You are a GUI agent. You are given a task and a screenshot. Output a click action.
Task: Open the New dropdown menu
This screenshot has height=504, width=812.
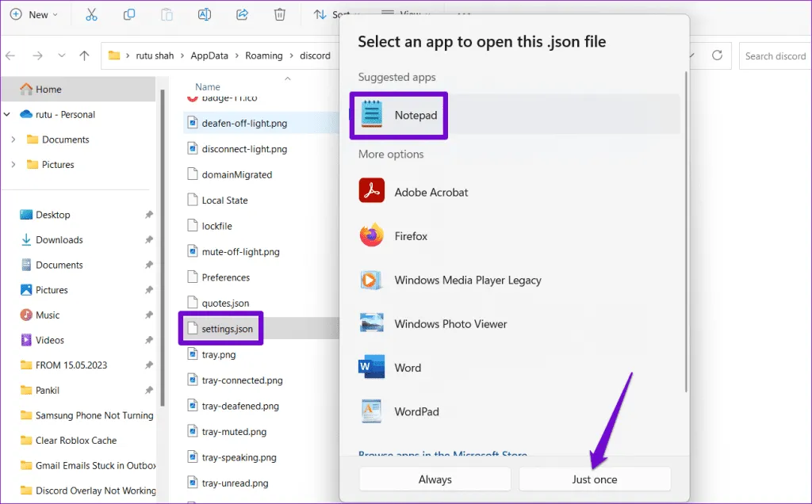coord(33,14)
